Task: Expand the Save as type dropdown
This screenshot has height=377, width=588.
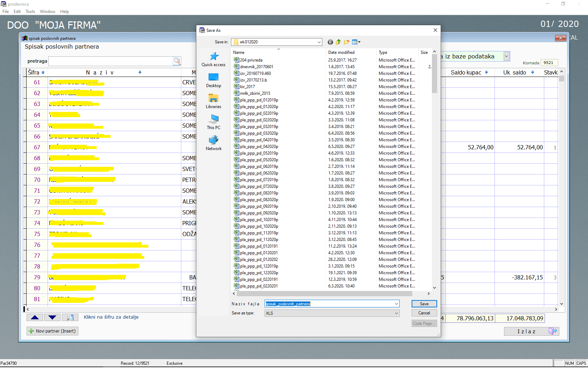Action: (x=397, y=313)
